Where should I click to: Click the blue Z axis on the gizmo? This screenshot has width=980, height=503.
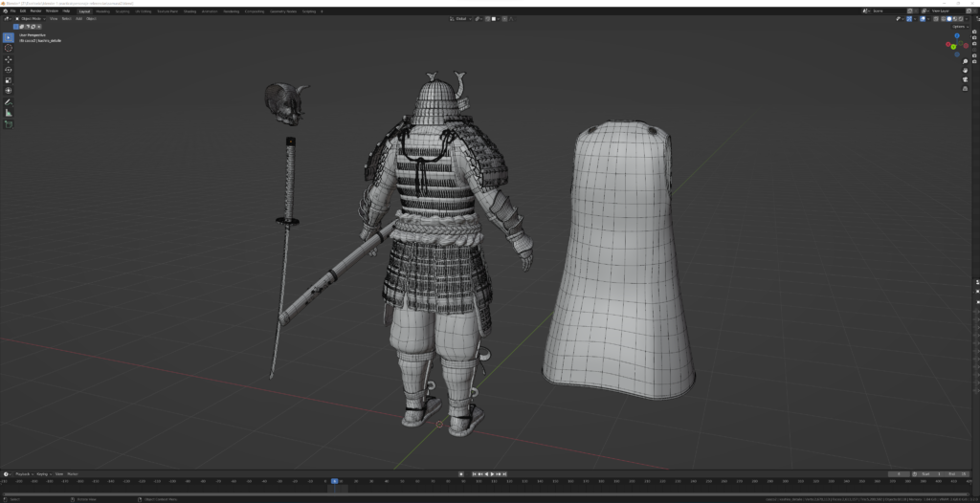957,35
